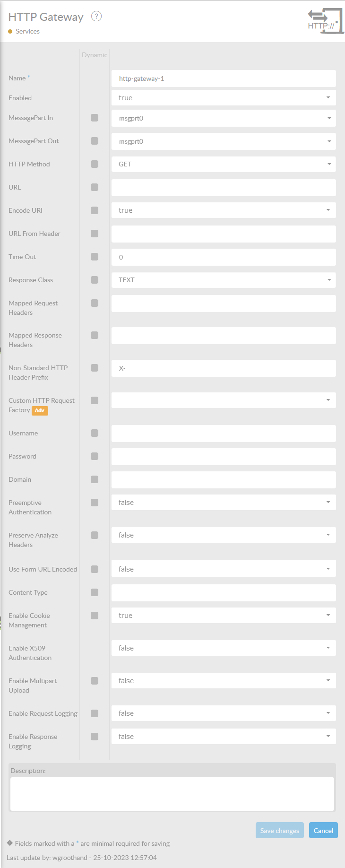Viewport: 345px width, 868px height.
Task: Toggle the dynamic checkbox for Content Type
Action: point(95,592)
